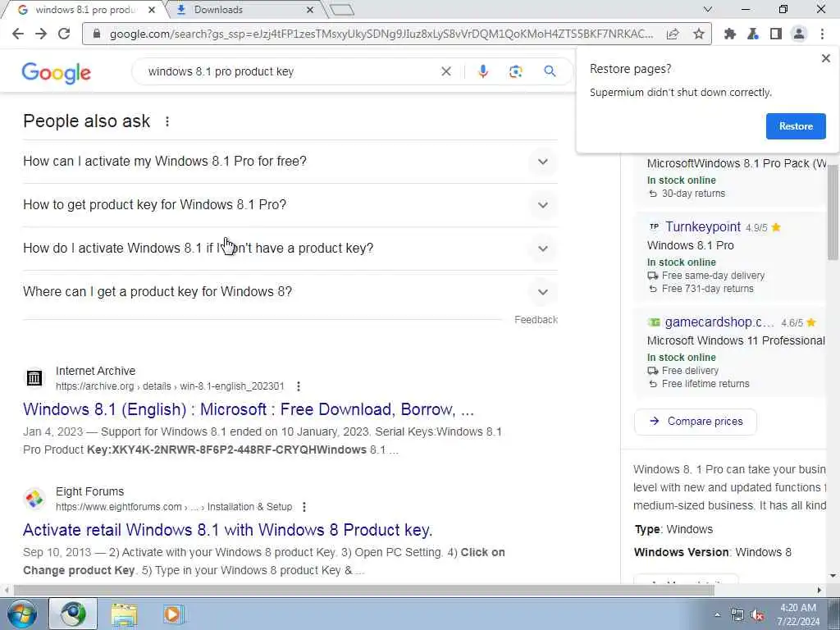Close the Downloads tab

coord(309,10)
